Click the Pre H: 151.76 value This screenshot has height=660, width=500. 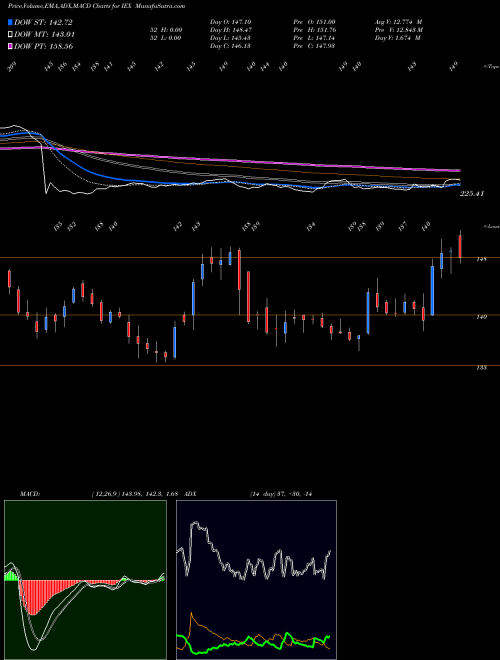click(314, 30)
